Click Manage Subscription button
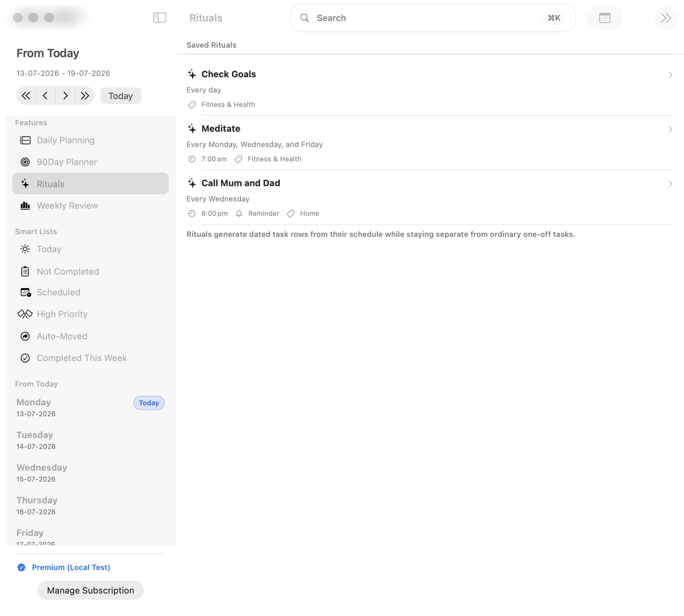Viewport: 684px width, 616px height. click(x=91, y=590)
